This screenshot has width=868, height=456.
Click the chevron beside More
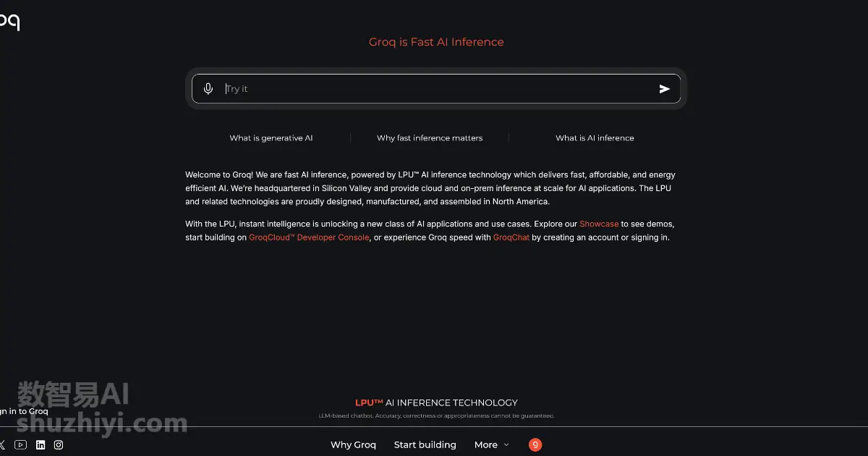click(506, 445)
